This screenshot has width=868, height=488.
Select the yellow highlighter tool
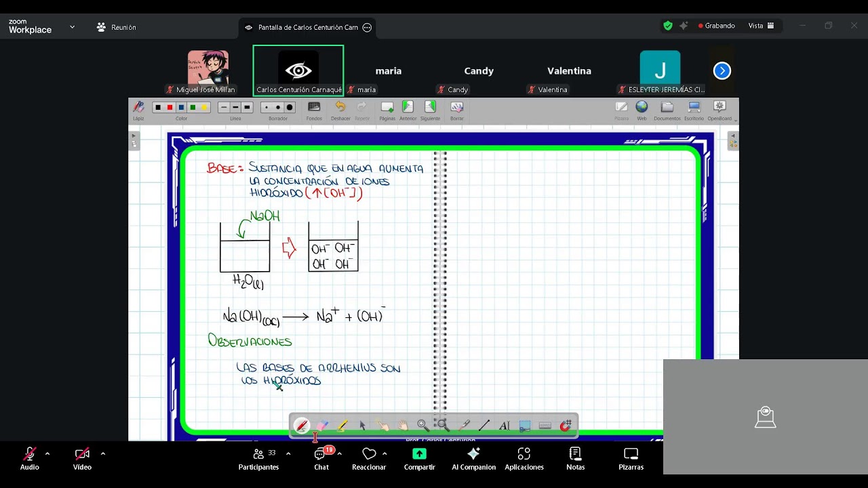coord(342,426)
